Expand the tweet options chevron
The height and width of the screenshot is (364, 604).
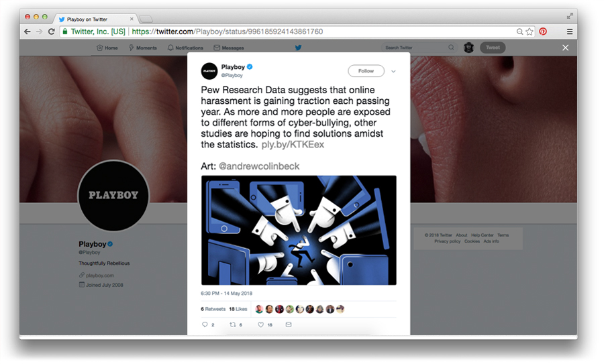tap(393, 71)
